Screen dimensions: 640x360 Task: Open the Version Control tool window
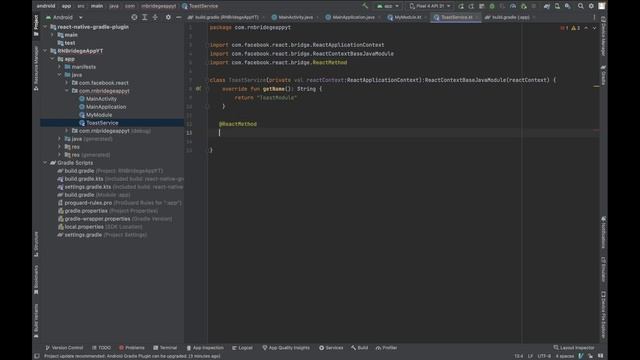coord(64,348)
